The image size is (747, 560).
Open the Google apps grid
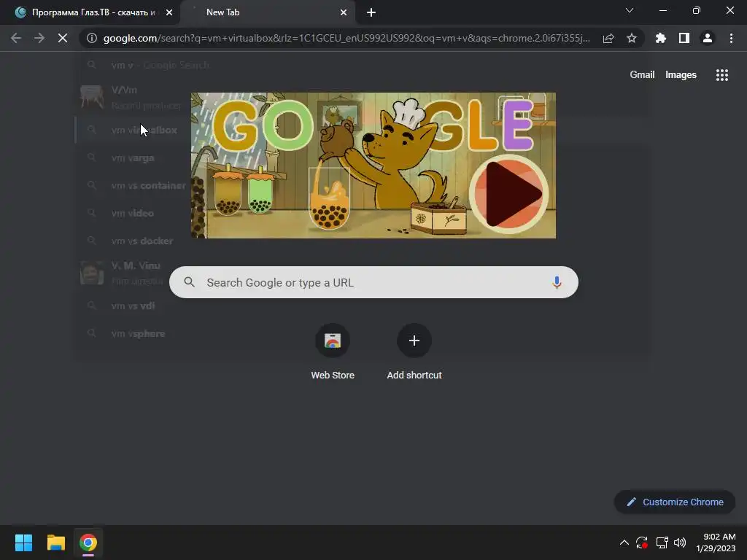pos(721,75)
